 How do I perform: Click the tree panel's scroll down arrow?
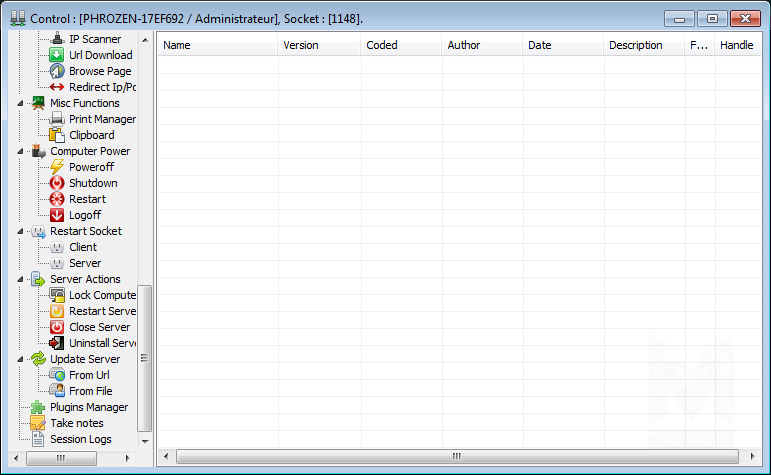click(144, 440)
